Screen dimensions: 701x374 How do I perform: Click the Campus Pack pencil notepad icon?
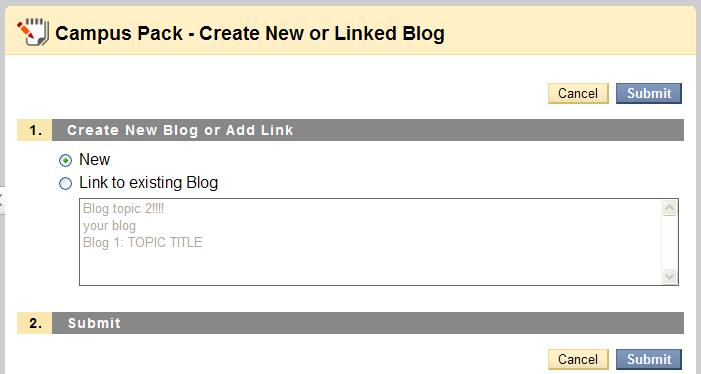pyautogui.click(x=33, y=32)
